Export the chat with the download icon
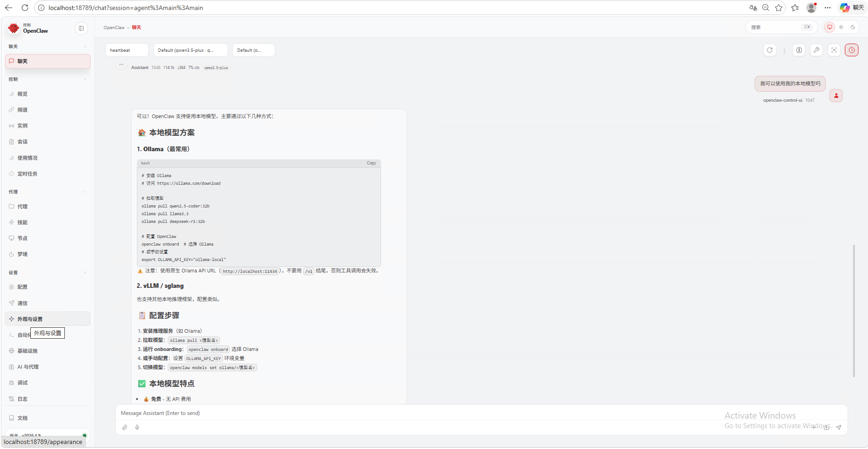This screenshot has height=449, width=868. [826, 427]
